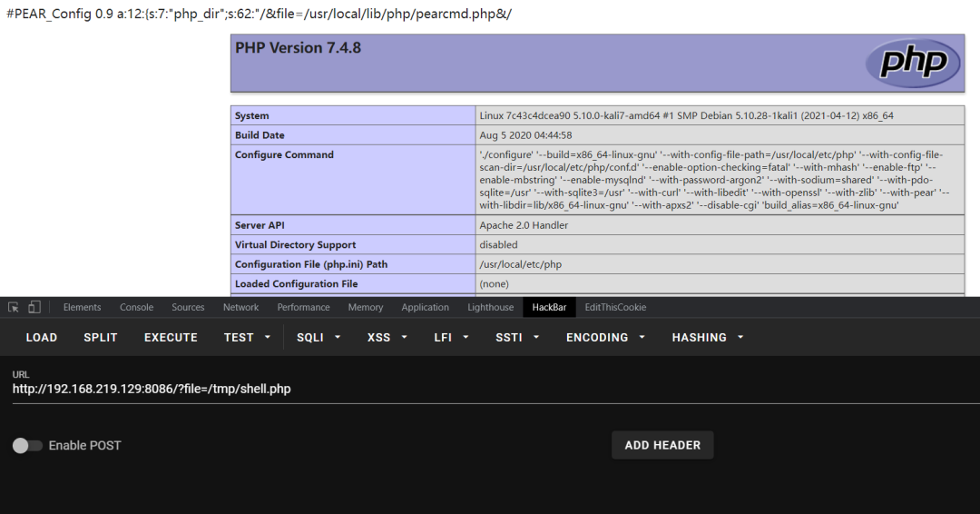The image size is (980, 514).
Task: Click the PHP Version 7.4.8 heading
Action: (x=299, y=47)
